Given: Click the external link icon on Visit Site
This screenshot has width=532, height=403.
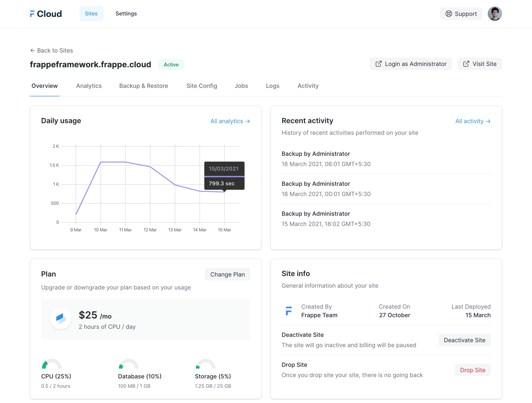Looking at the screenshot, I should [466, 64].
